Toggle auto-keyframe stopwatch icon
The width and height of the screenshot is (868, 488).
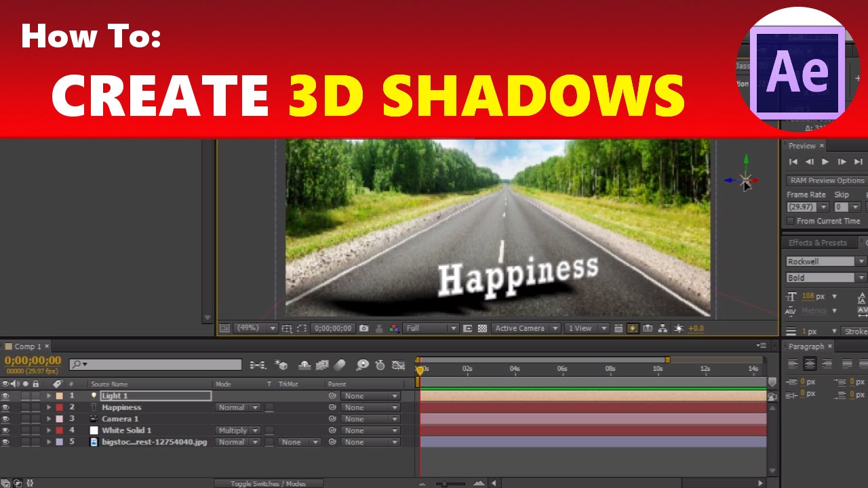pyautogui.click(x=380, y=365)
